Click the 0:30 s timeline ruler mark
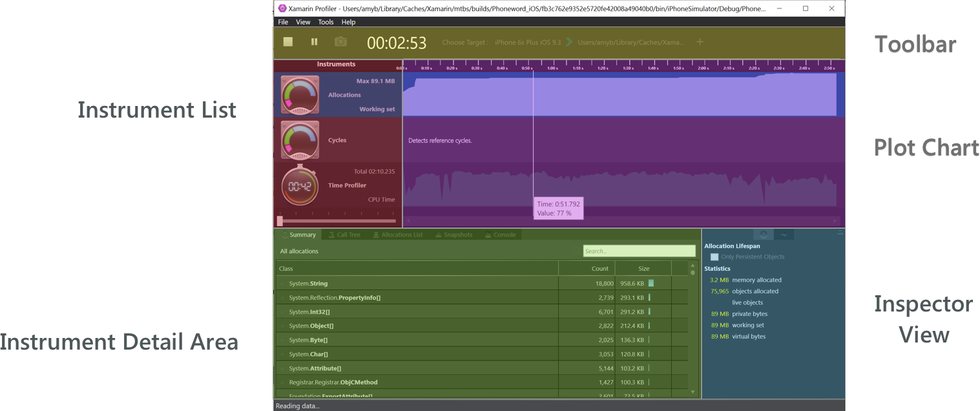Screen dimensions: 980x411 [477, 67]
